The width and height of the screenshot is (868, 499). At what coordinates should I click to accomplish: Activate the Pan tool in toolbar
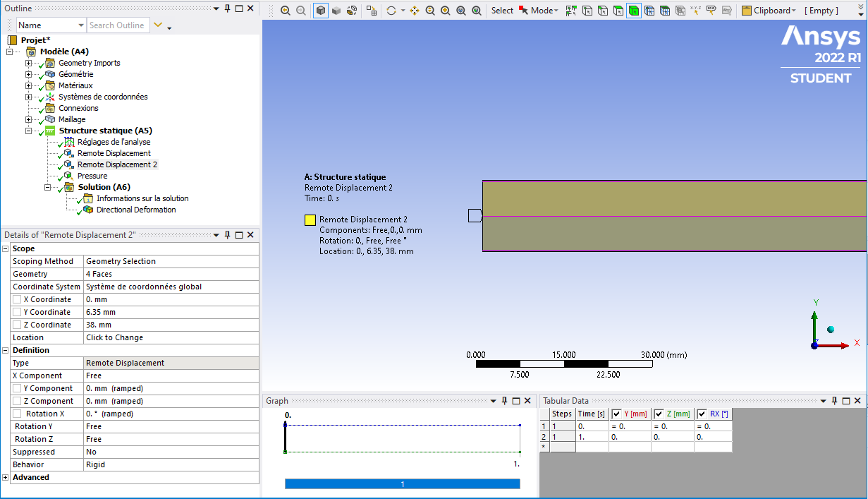[x=415, y=11]
